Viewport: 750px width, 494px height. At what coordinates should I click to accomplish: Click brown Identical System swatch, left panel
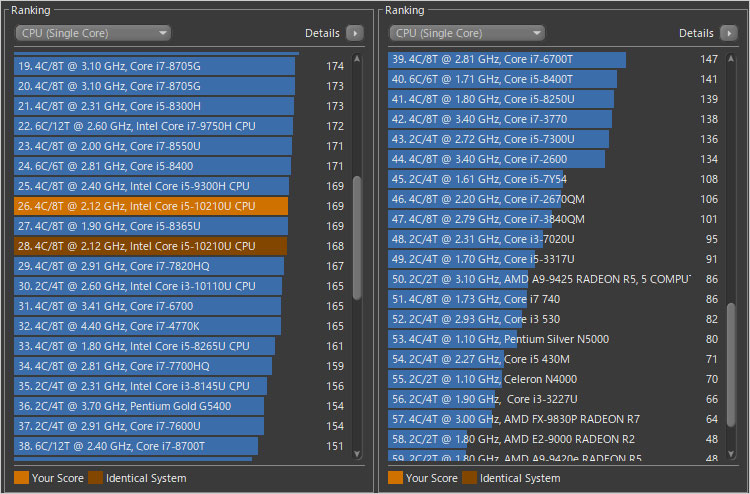[96, 478]
